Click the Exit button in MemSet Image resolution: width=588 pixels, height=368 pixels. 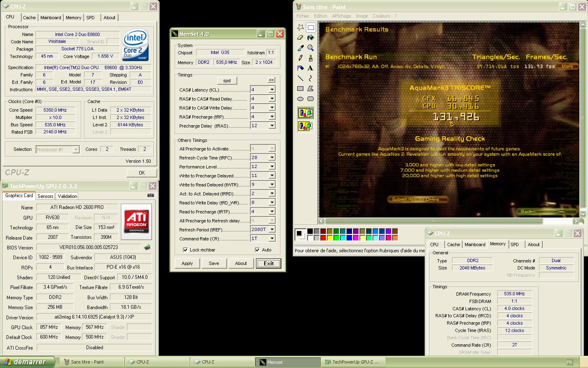coord(269,263)
